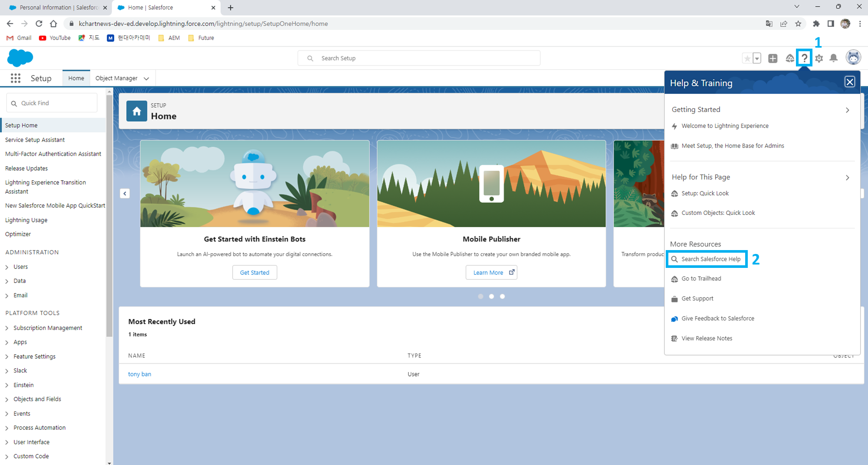The image size is (868, 465).
Task: Expand the Process Automation section
Action: (x=7, y=429)
